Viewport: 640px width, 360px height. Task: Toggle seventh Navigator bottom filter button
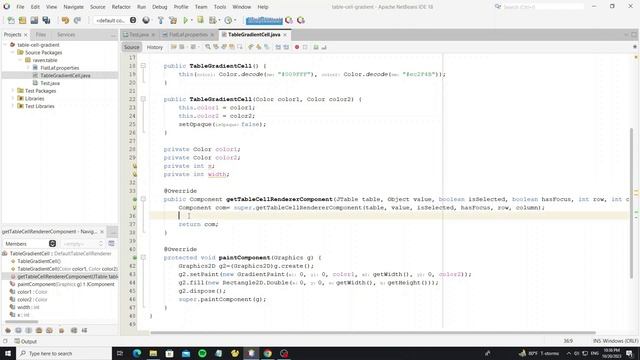click(74, 330)
